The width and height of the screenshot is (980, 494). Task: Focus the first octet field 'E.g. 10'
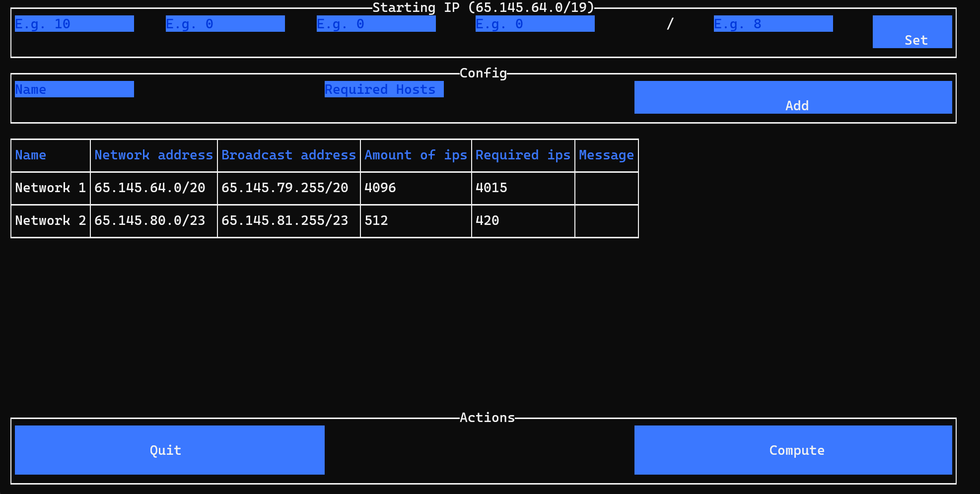(x=74, y=24)
